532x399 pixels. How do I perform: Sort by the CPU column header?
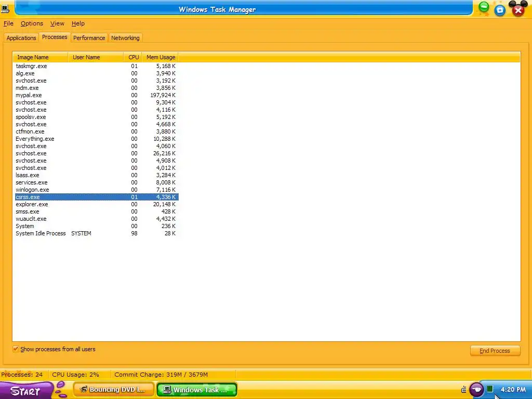coord(133,57)
